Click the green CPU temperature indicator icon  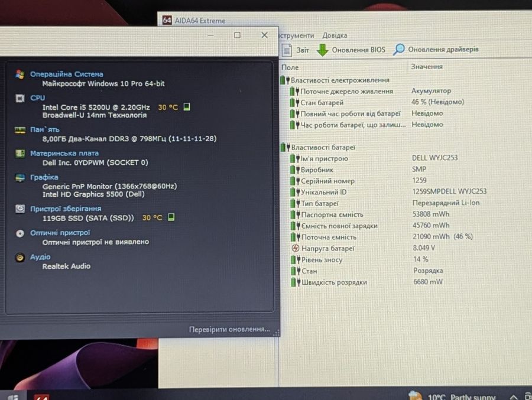186,107
